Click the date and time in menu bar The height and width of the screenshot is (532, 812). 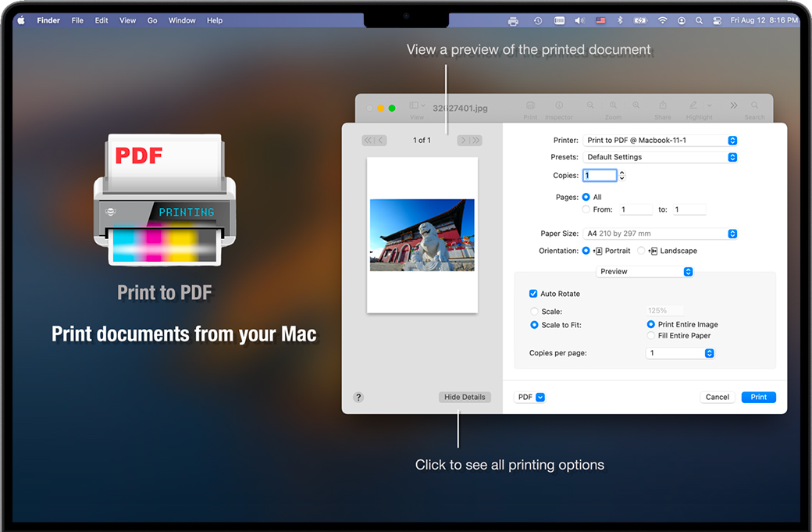(764, 20)
